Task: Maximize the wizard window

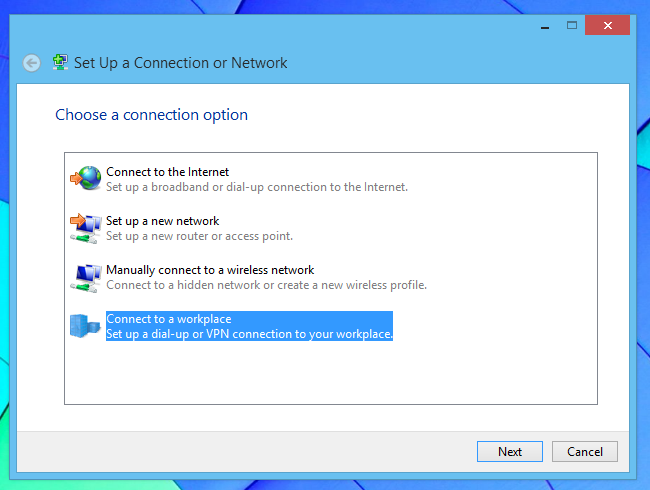Action: coord(572,26)
